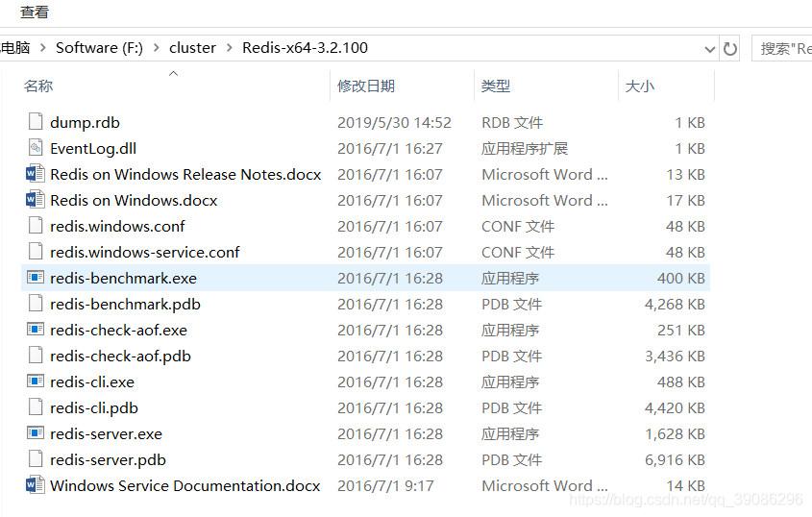
Task: Click the redis.windows-service.conf file icon
Action: (x=36, y=251)
